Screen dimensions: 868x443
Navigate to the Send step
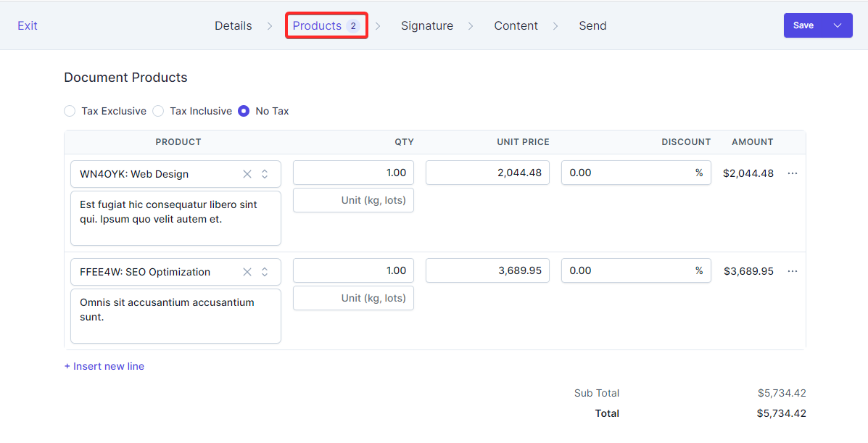pos(592,25)
